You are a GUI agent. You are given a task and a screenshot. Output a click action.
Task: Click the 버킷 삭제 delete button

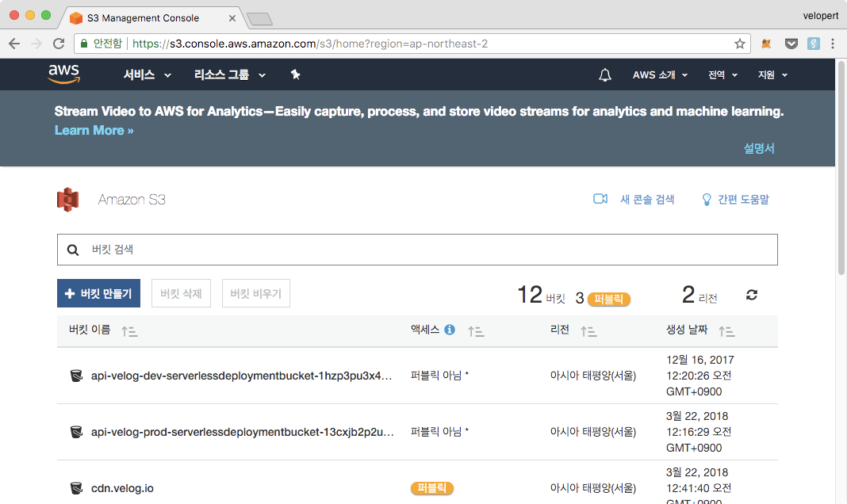pyautogui.click(x=181, y=293)
